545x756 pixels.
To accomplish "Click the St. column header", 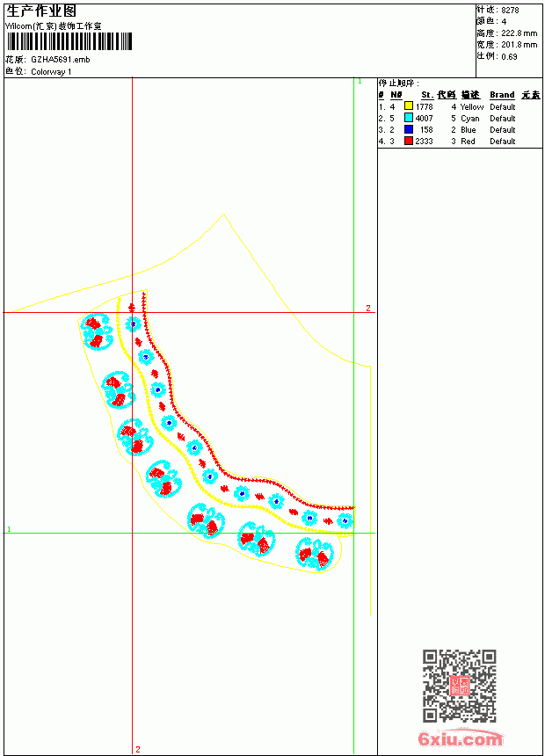I will [x=427, y=95].
